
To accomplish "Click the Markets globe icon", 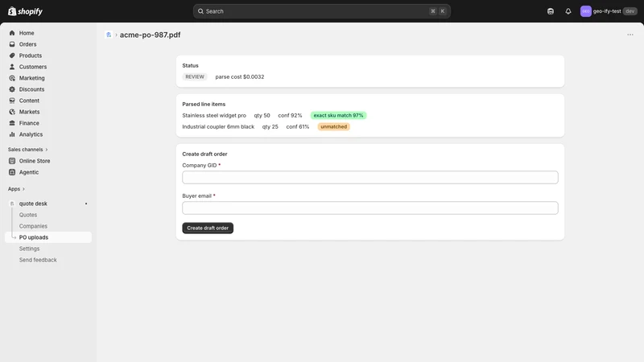I will [12, 112].
